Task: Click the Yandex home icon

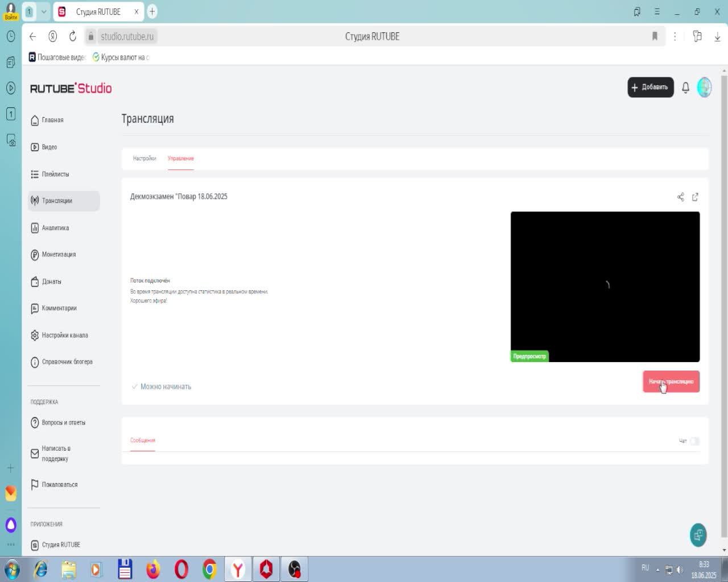Action: click(x=52, y=36)
